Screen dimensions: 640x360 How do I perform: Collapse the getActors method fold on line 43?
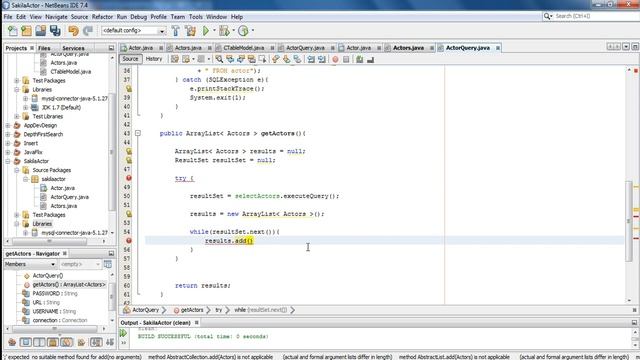pos(138,133)
